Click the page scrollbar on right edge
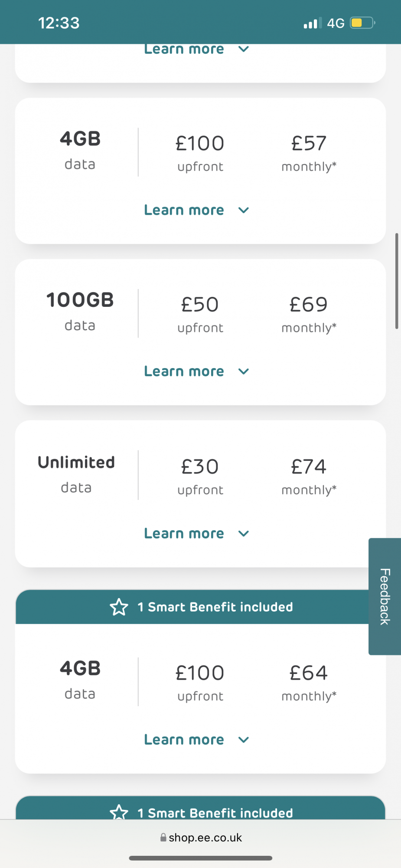The height and width of the screenshot is (868, 401). (x=396, y=281)
